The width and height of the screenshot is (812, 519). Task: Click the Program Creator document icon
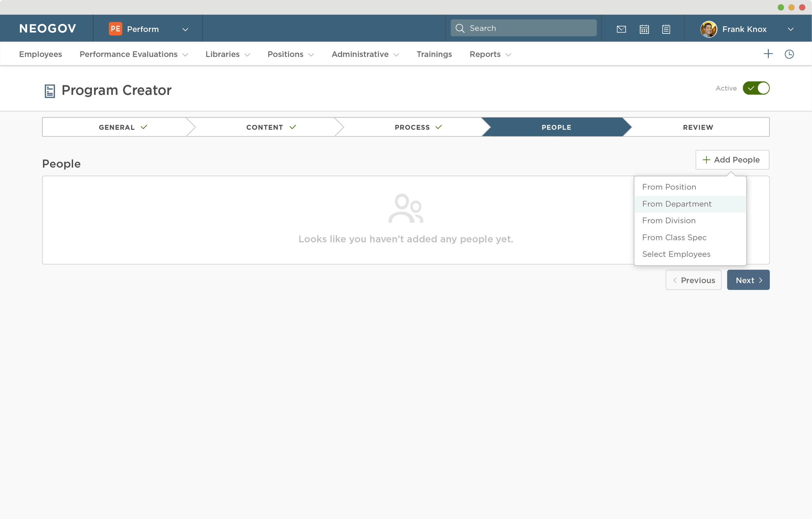pyautogui.click(x=50, y=91)
